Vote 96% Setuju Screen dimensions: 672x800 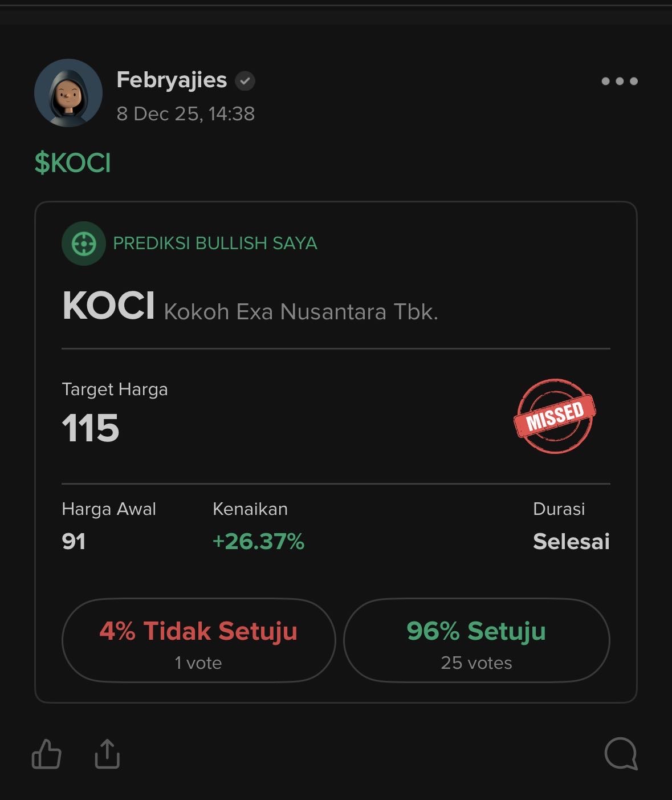[476, 640]
